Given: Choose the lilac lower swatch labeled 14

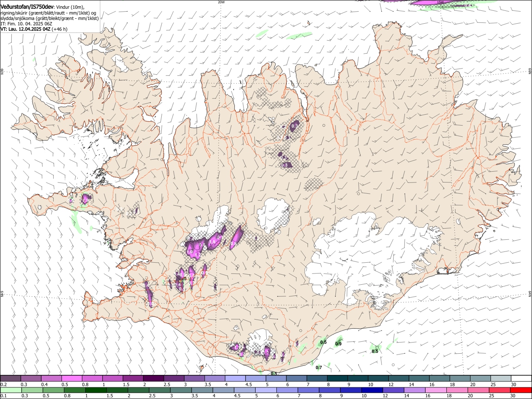Looking at the screenshot, I should coord(415,390).
